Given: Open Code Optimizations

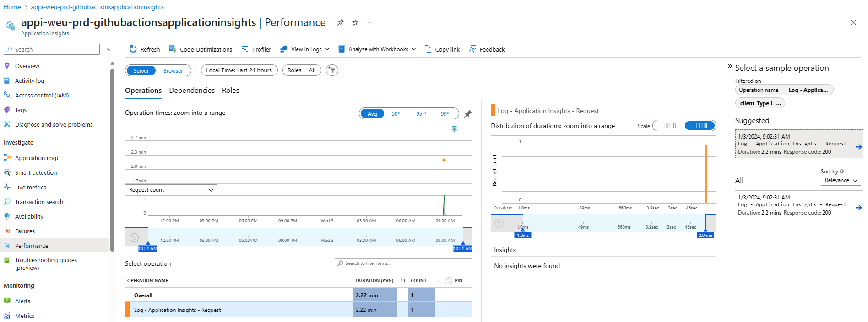Looking at the screenshot, I should pos(201,49).
